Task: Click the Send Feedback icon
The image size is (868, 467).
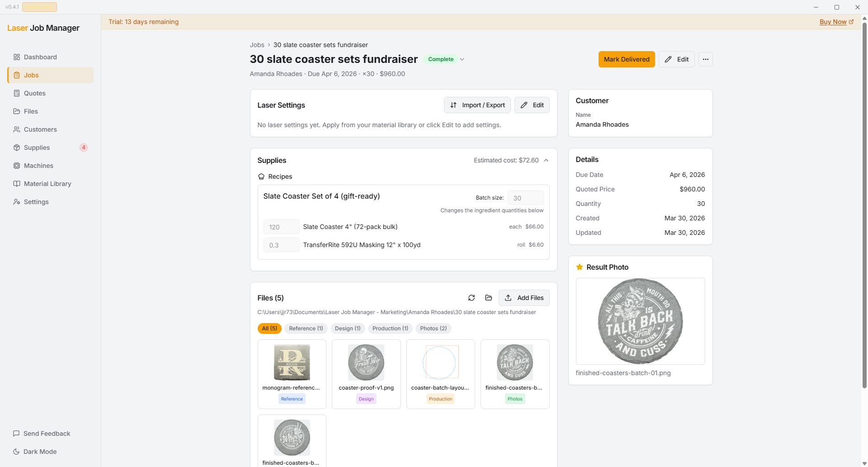Action: click(x=16, y=434)
